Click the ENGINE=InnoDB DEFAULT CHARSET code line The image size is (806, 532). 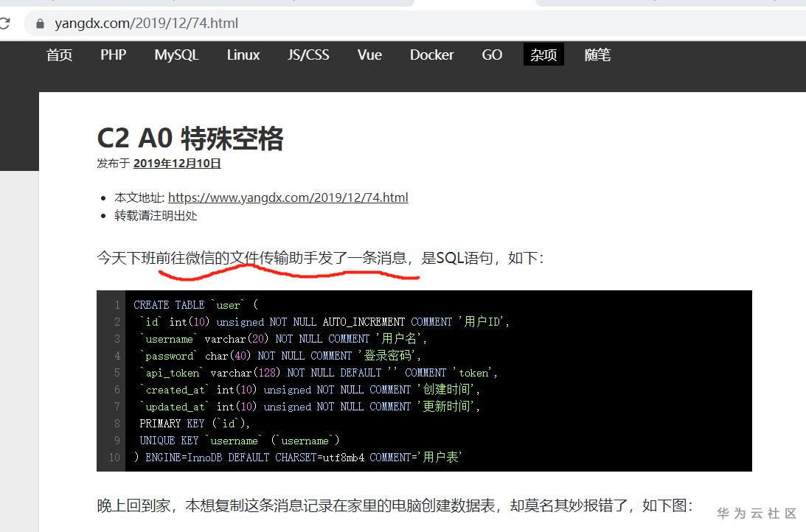tap(298, 457)
